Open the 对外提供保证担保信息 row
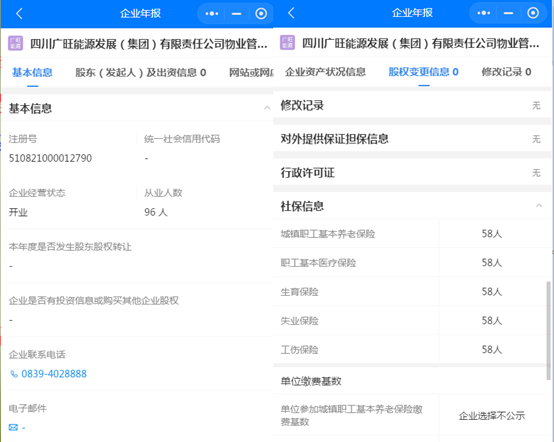The width and height of the screenshot is (554, 442). click(412, 139)
